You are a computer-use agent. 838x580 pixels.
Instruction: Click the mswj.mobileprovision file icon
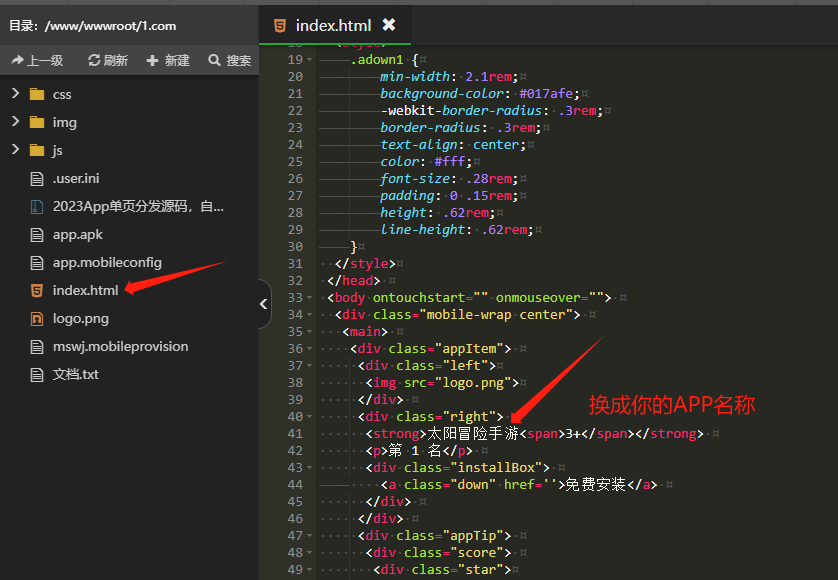point(37,347)
